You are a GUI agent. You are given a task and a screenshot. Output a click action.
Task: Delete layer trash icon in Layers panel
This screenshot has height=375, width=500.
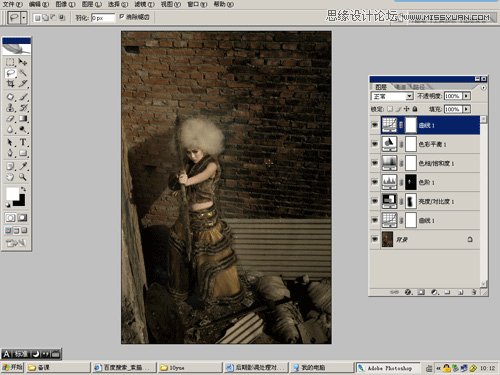point(474,292)
